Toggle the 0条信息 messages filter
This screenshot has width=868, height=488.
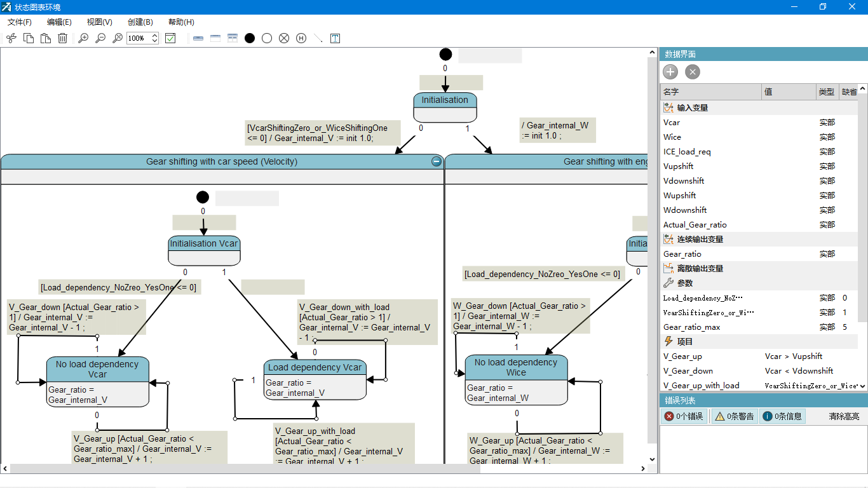[782, 417]
